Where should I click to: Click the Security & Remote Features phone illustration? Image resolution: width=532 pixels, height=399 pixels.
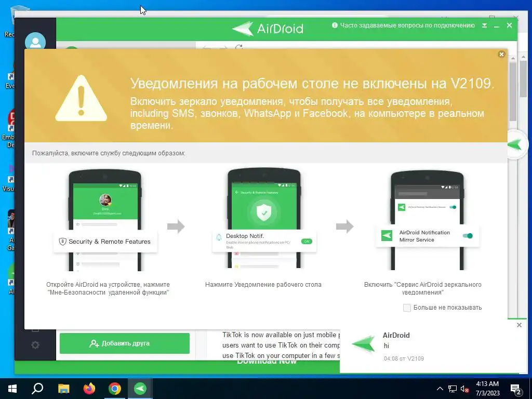(105, 220)
